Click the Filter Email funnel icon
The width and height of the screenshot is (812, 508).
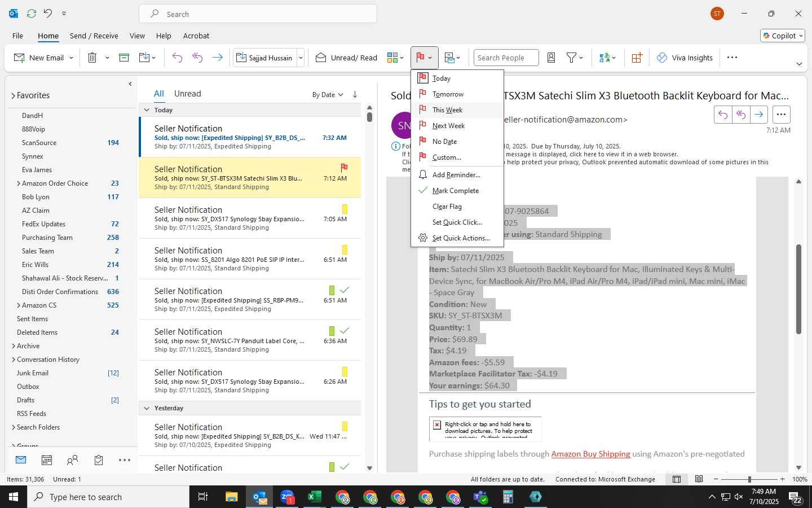571,58
